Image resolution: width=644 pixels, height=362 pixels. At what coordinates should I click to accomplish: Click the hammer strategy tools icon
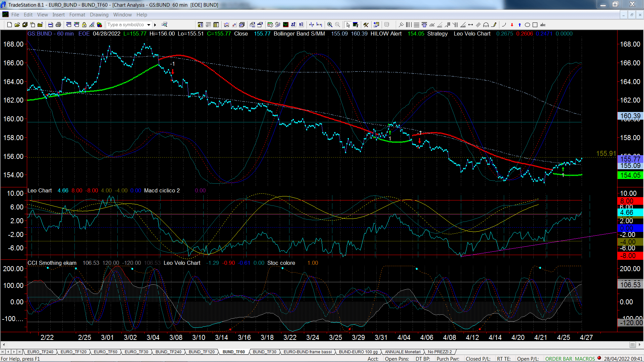(366, 24)
